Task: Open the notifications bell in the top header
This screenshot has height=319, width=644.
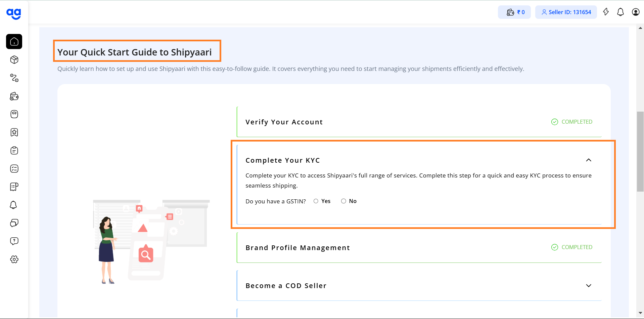Action: (x=620, y=12)
